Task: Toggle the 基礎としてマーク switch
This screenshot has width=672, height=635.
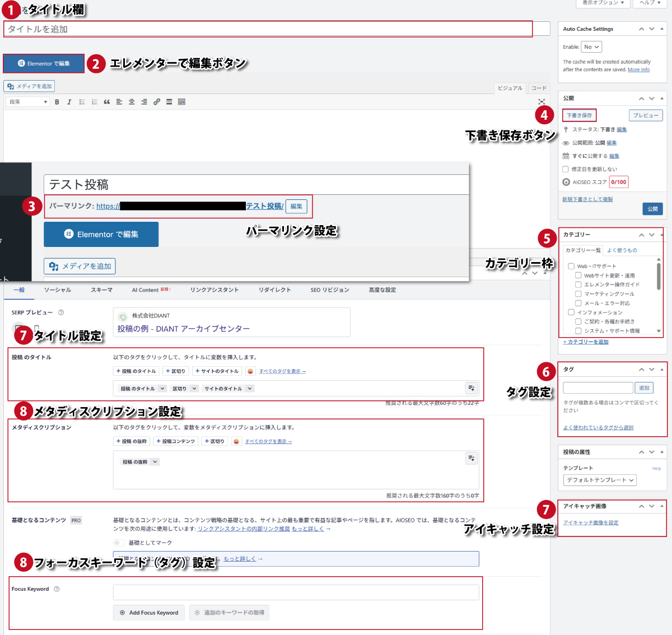Action: pos(119,543)
